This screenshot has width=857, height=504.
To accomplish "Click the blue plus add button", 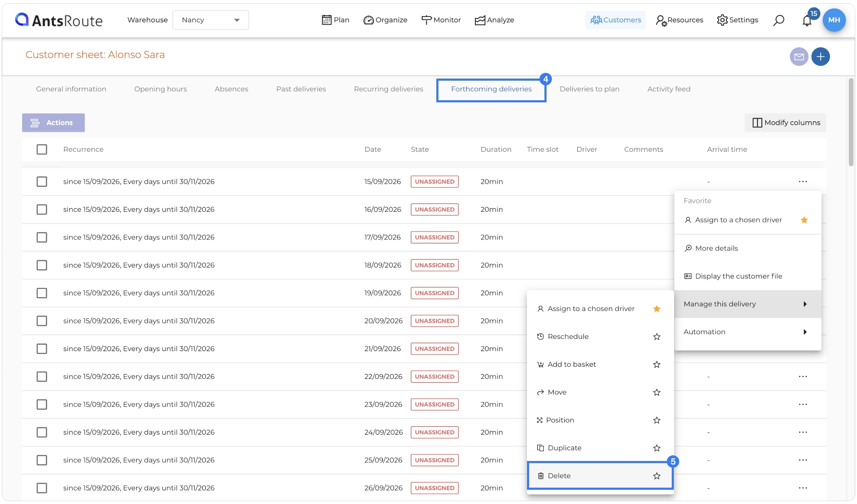I will coord(821,57).
